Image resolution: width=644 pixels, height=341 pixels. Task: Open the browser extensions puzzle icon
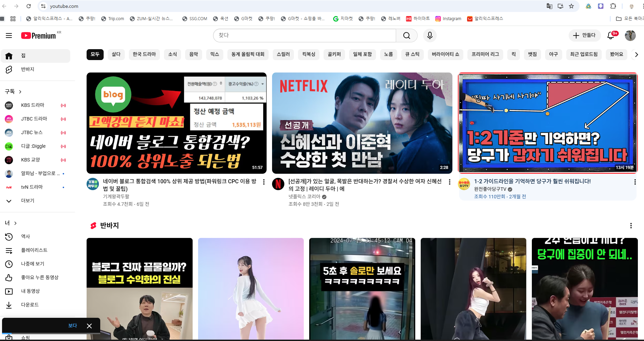(613, 6)
